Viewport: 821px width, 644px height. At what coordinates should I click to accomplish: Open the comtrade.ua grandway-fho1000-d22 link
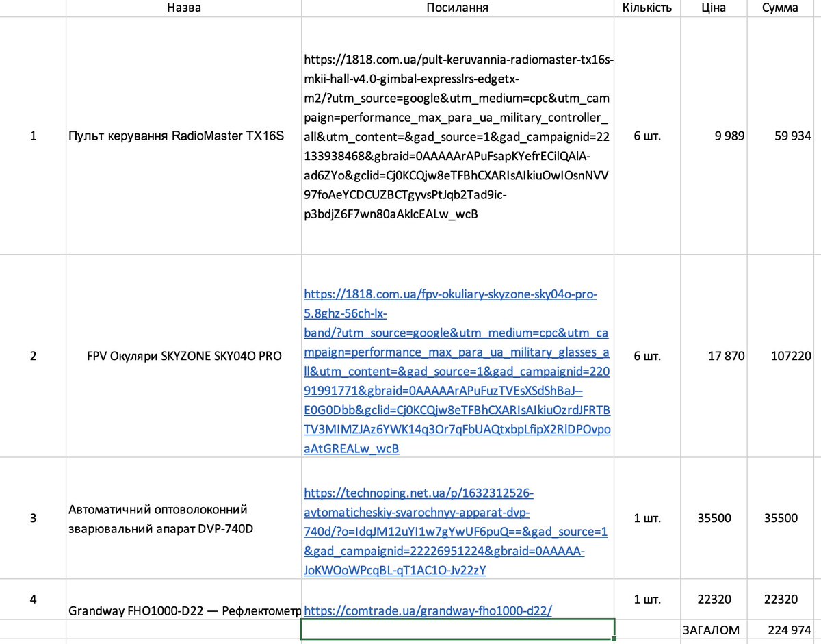[428, 610]
